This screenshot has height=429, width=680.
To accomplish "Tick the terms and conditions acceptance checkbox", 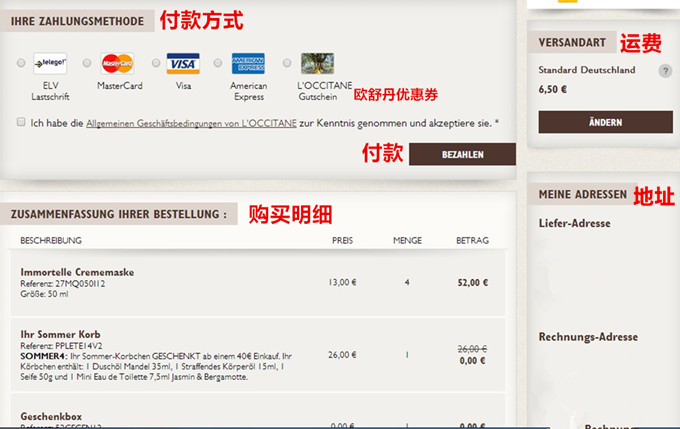I will (21, 123).
